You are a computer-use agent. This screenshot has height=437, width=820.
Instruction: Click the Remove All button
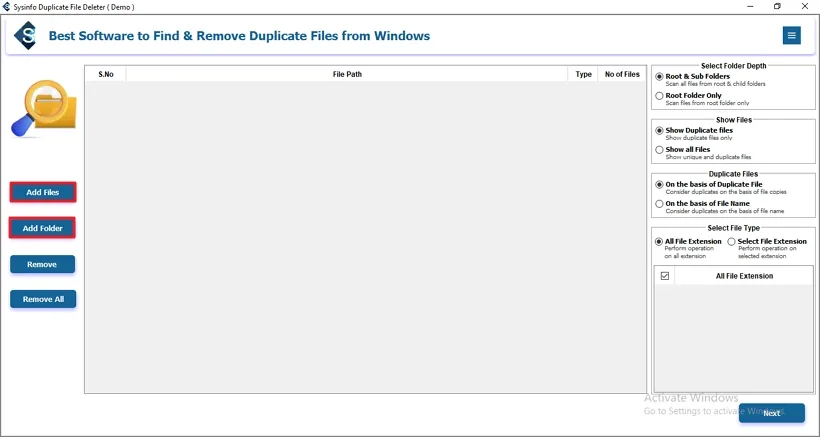43,300
